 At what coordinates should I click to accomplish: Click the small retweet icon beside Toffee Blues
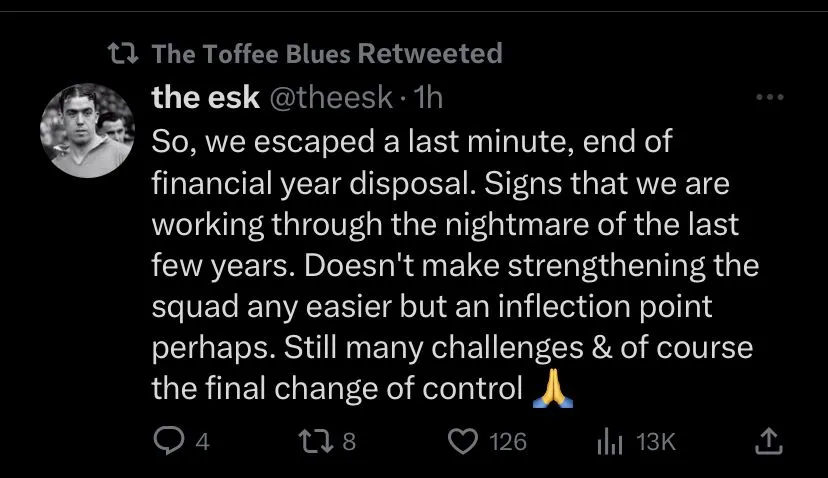coord(125,53)
